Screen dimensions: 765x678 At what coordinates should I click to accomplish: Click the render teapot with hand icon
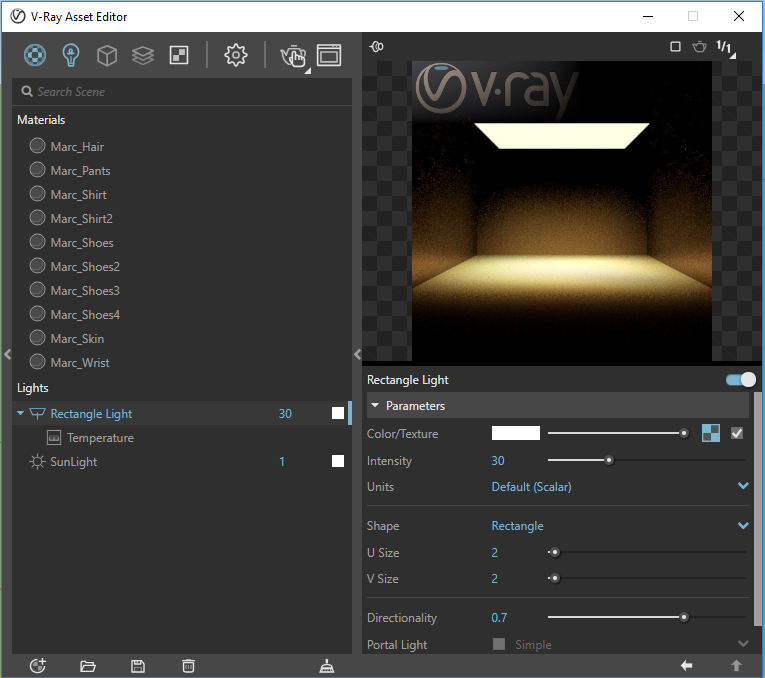294,56
